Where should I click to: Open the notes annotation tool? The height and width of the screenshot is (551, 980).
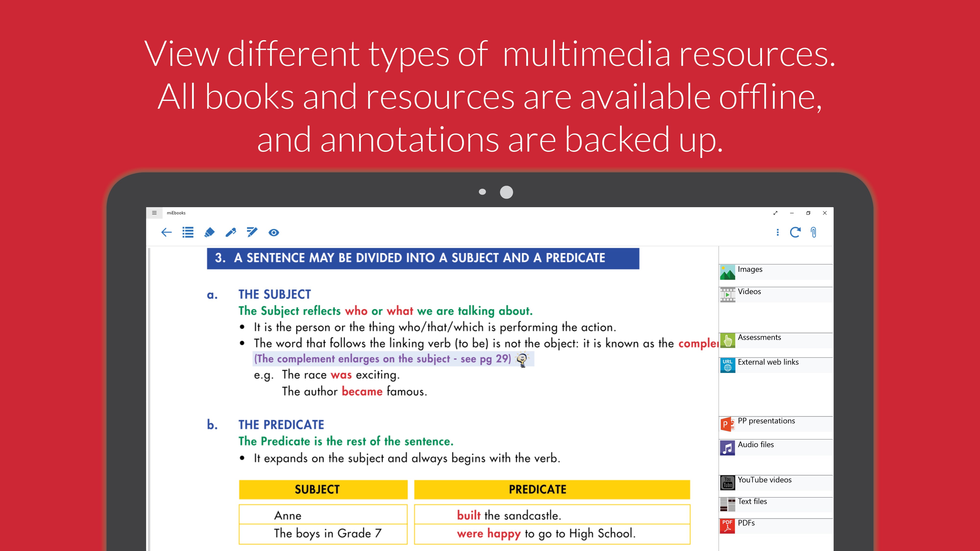(x=252, y=232)
